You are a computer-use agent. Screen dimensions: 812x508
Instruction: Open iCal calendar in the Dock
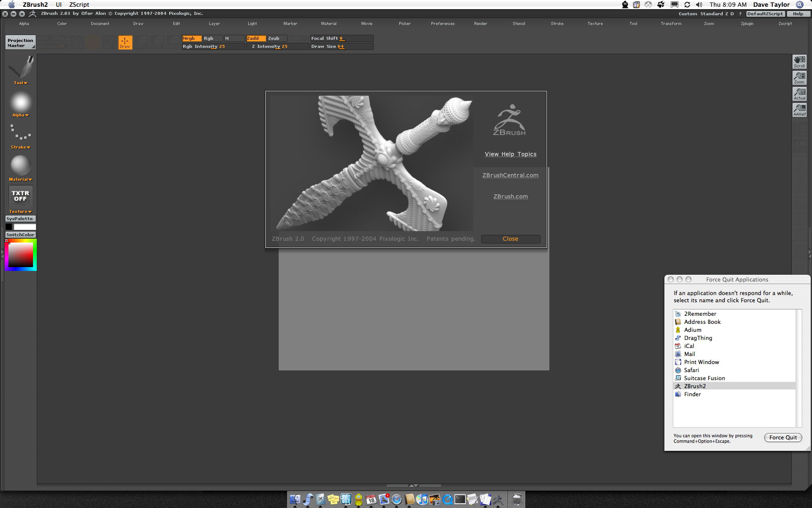point(371,500)
